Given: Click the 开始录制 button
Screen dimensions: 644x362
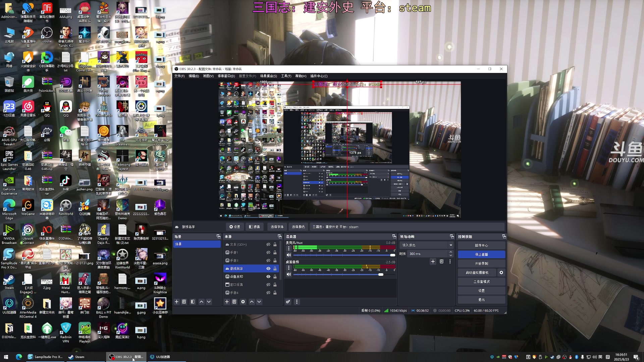Looking at the screenshot, I should pyautogui.click(x=482, y=263).
